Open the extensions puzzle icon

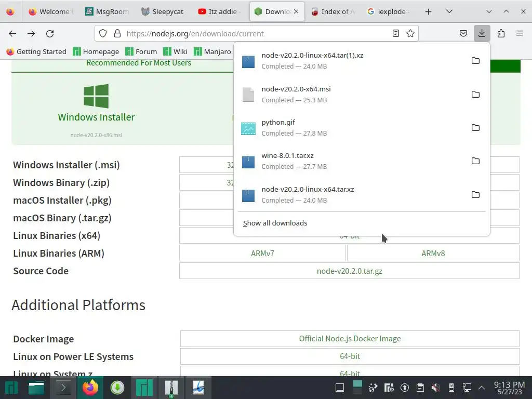pyautogui.click(x=501, y=33)
